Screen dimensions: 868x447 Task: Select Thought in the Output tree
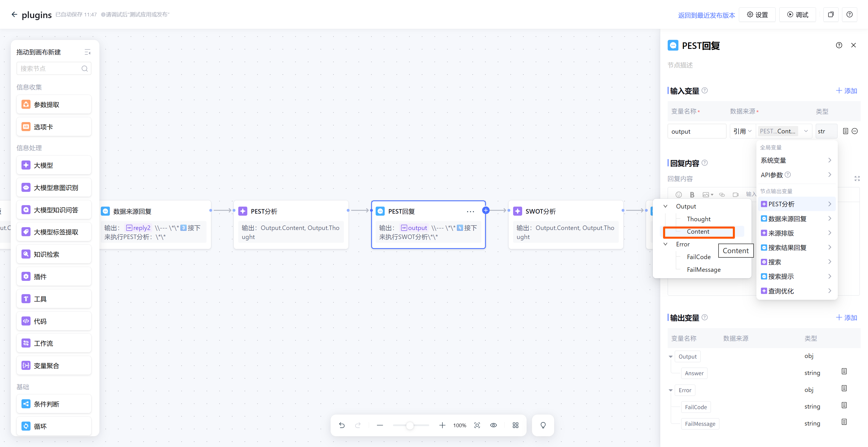[698, 219]
